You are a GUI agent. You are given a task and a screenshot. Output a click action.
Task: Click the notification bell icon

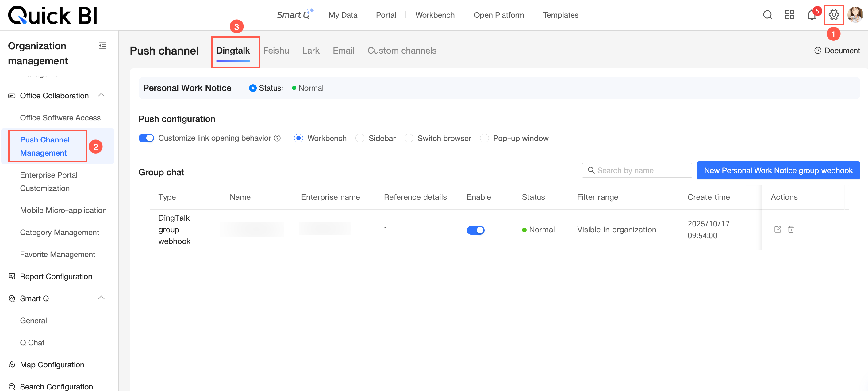(x=811, y=15)
